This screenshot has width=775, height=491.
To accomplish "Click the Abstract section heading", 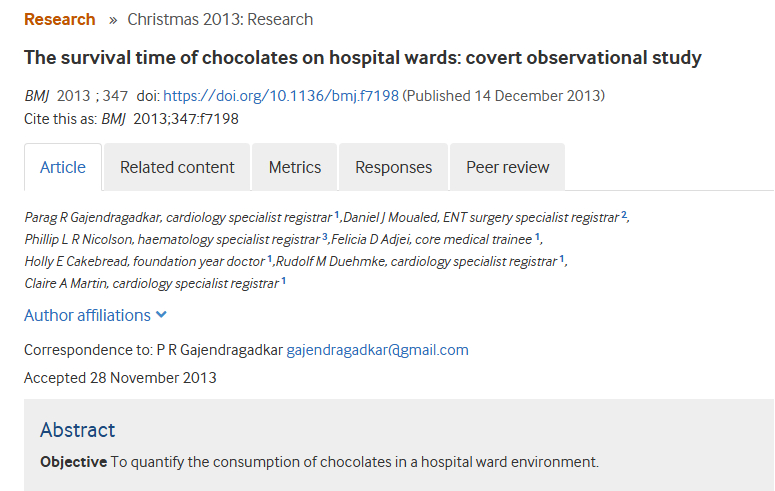I will pyautogui.click(x=78, y=430).
